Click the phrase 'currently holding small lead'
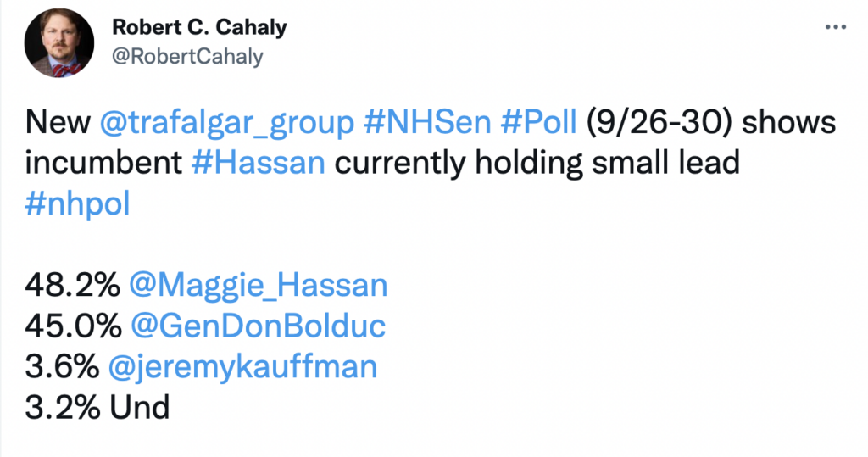This screenshot has height=457, width=868. (x=537, y=164)
